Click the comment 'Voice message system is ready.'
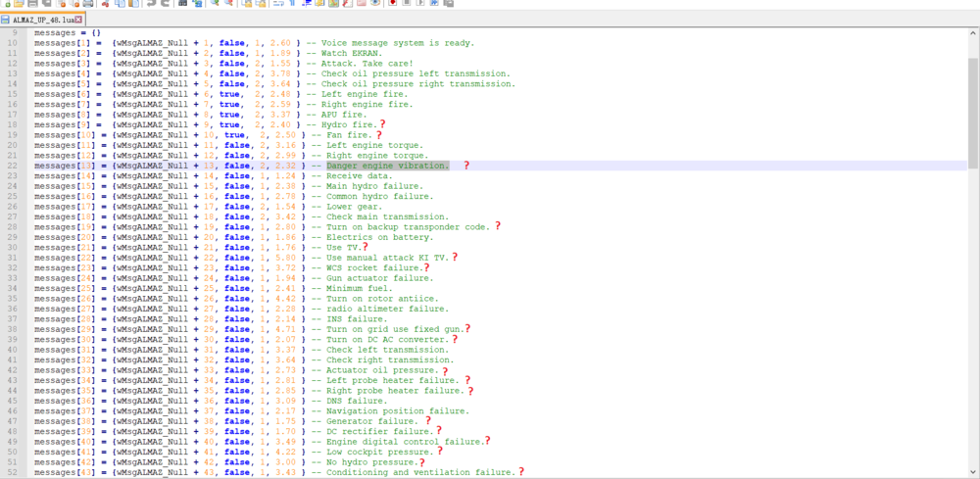The width and height of the screenshot is (980, 479). coord(398,42)
